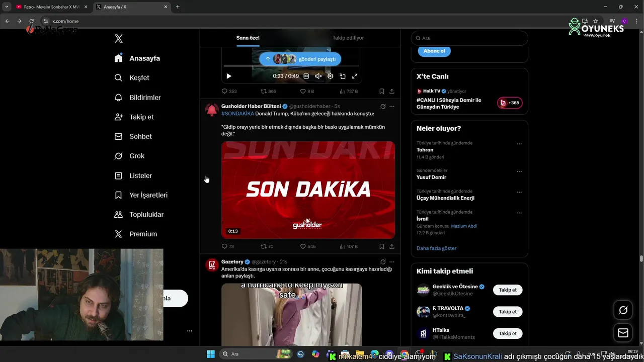The image size is (644, 362).
Task: Ask Grok about Gusholder post
Action: point(383,107)
